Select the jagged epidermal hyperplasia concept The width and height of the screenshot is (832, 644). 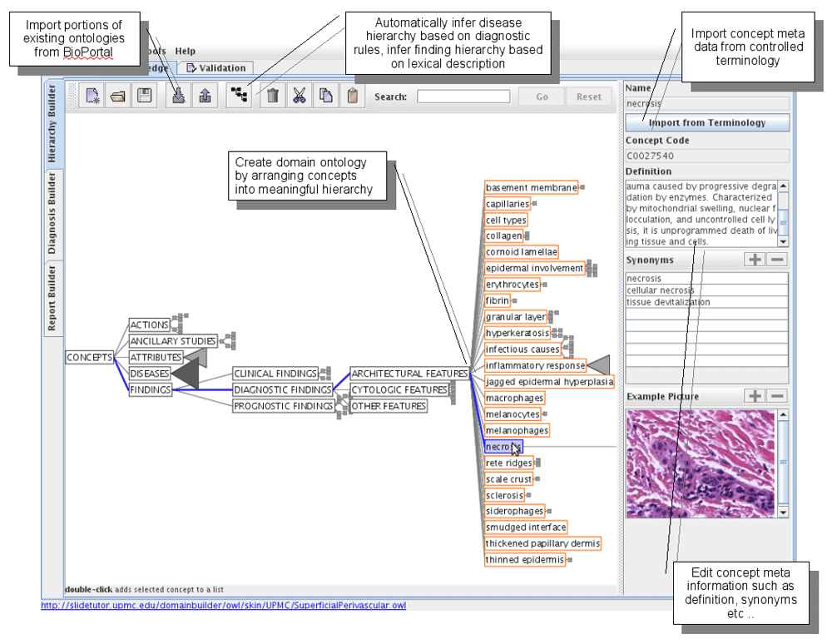coord(549,381)
